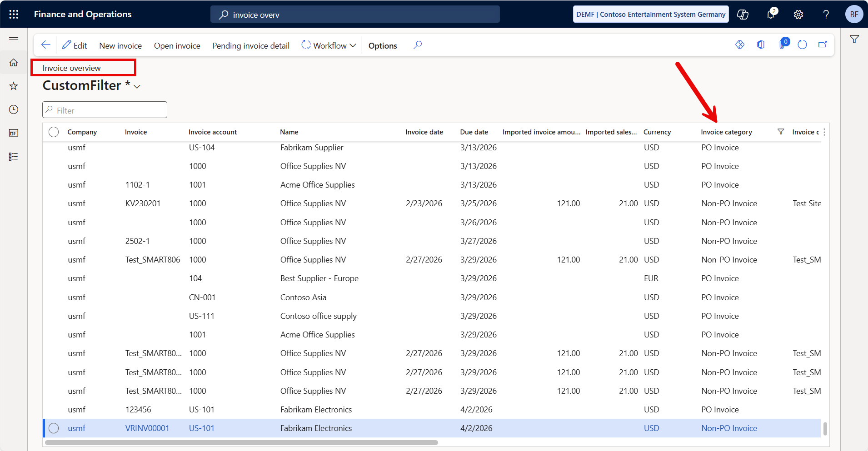The image size is (868, 451).
Task: Select the VRINV00001 row circle
Action: pos(54,428)
